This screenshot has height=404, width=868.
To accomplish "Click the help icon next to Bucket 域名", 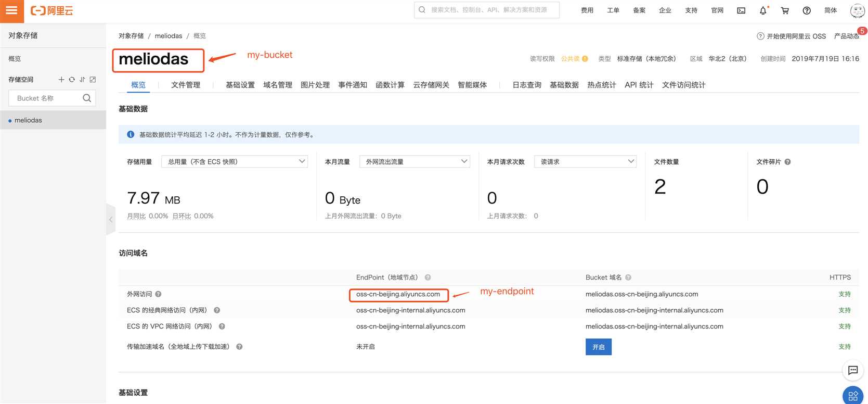I will (x=628, y=277).
